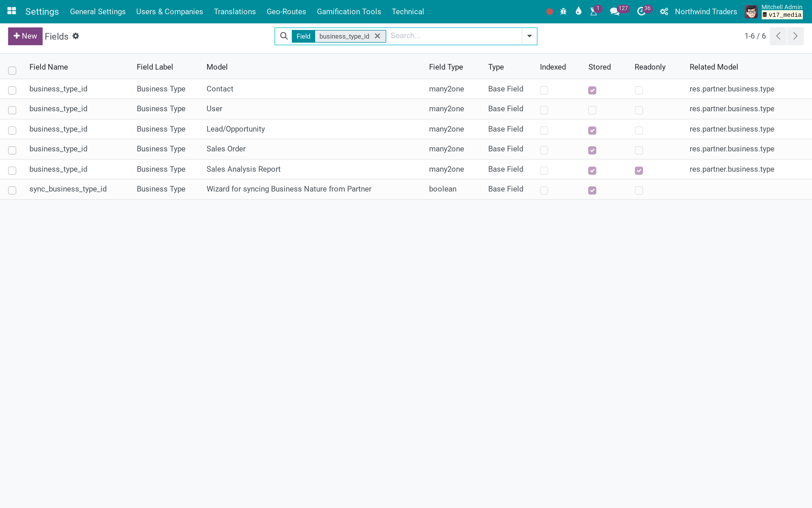Select the sync_business_type_id row checkbox

[x=12, y=190]
